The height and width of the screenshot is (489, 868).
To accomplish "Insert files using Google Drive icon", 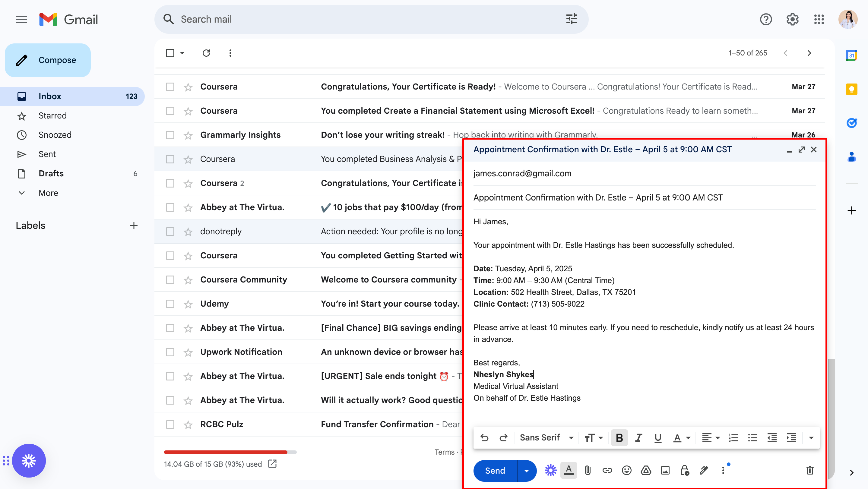I will click(646, 470).
